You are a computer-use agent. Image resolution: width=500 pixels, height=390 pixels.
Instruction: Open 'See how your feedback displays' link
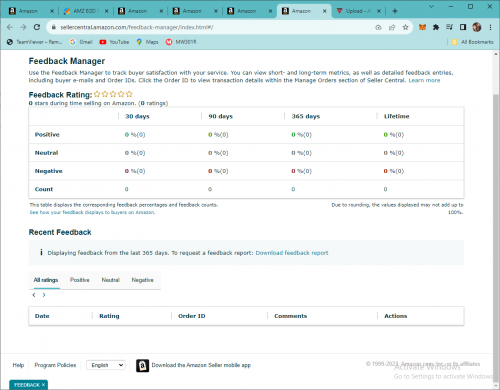92,212
